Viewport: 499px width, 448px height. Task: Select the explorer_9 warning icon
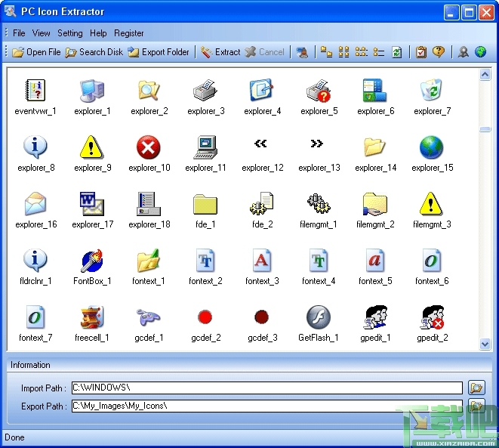(x=91, y=147)
